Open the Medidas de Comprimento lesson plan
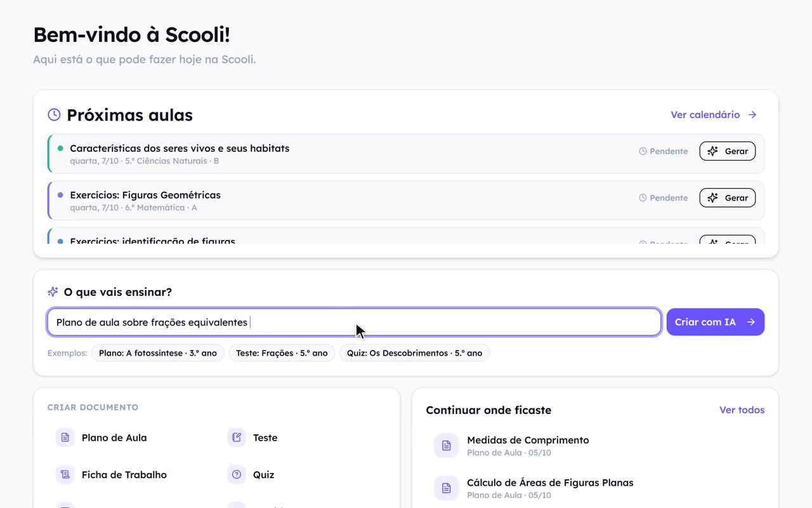Screen dimensions: 812x508 tap(595, 446)
